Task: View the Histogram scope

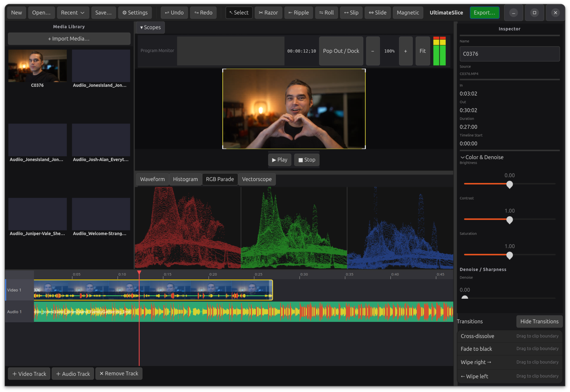Action: [185, 179]
